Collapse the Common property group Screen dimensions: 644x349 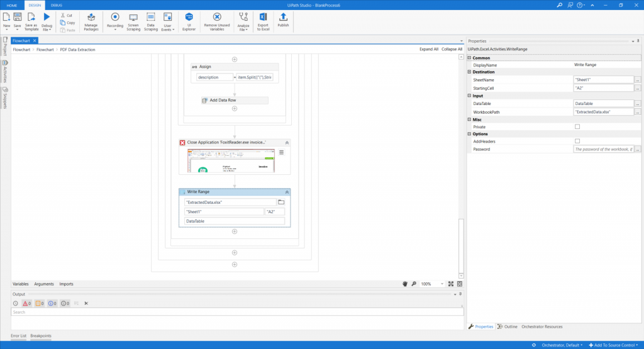point(469,58)
